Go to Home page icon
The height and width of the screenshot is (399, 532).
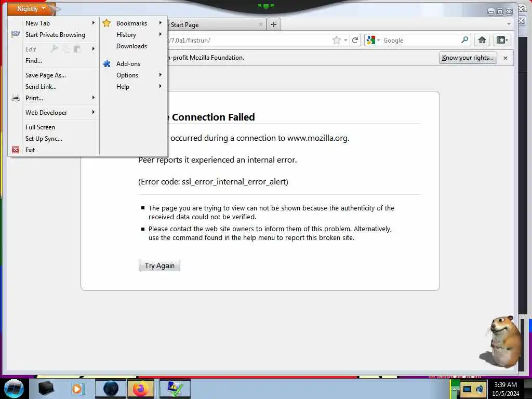tap(482, 40)
